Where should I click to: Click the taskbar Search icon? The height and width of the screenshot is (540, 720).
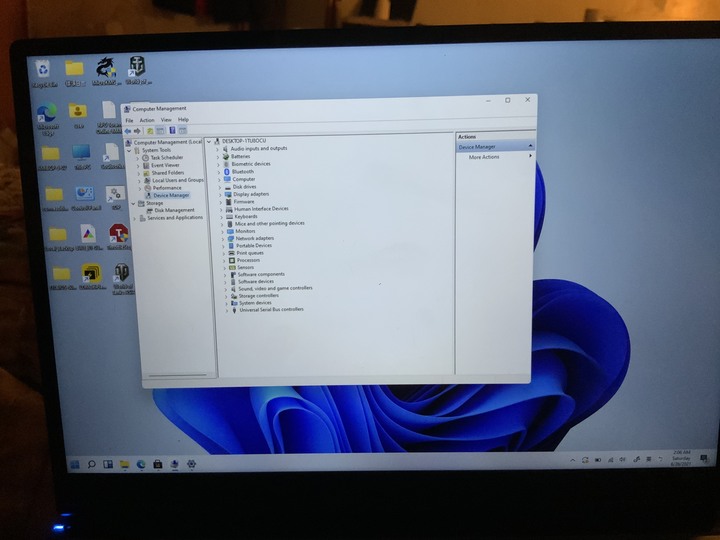(91, 465)
